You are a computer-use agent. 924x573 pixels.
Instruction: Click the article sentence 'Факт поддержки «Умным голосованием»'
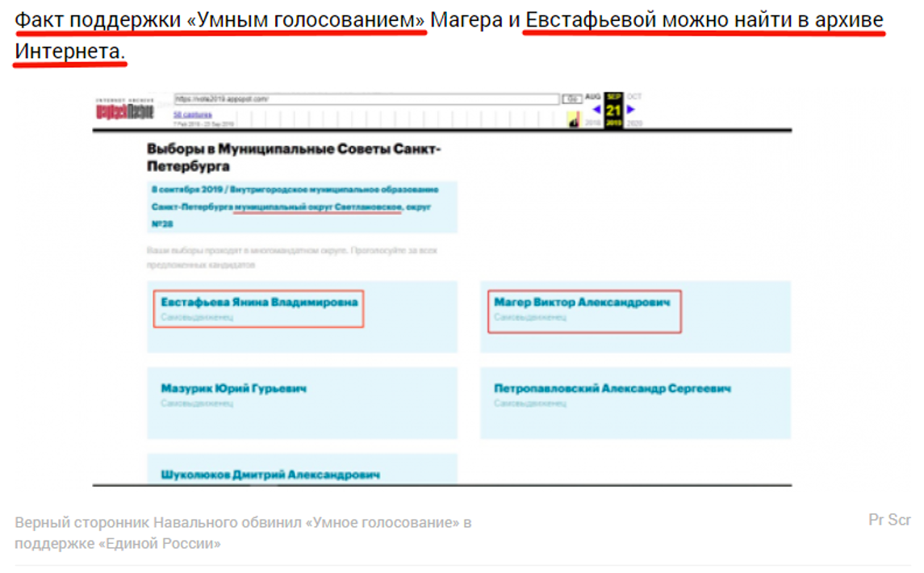pyautogui.click(x=220, y=20)
